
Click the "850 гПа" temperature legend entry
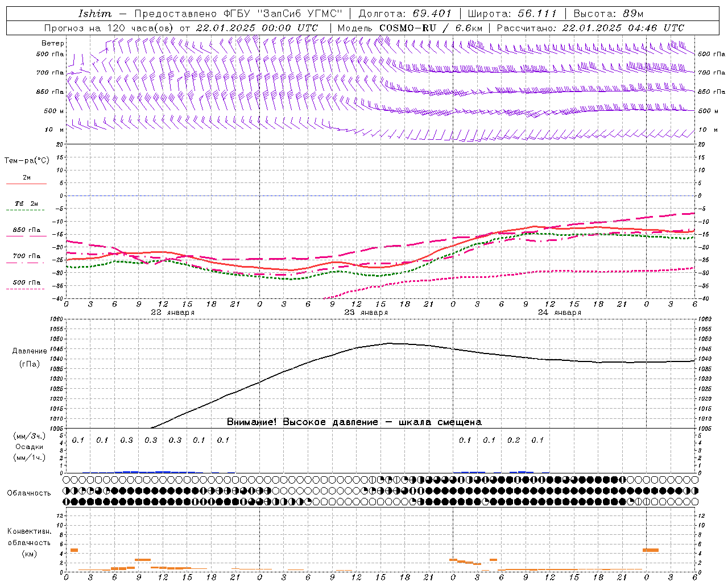27,230
